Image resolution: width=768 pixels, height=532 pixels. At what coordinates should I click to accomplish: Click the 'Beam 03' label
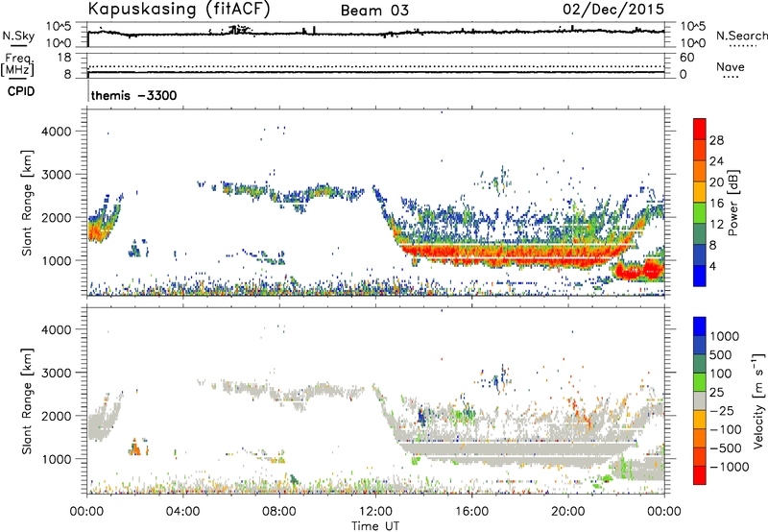[374, 11]
